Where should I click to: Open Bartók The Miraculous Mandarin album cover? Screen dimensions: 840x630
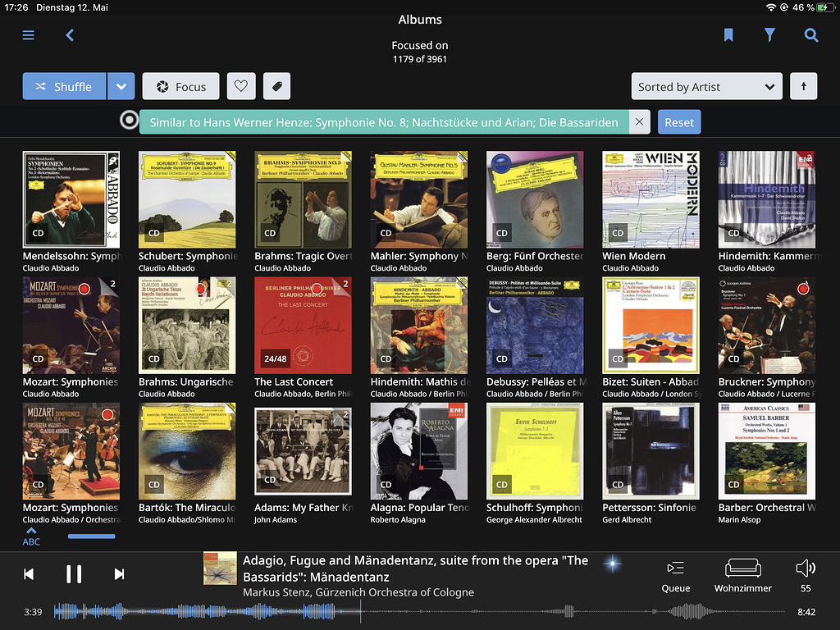click(187, 451)
